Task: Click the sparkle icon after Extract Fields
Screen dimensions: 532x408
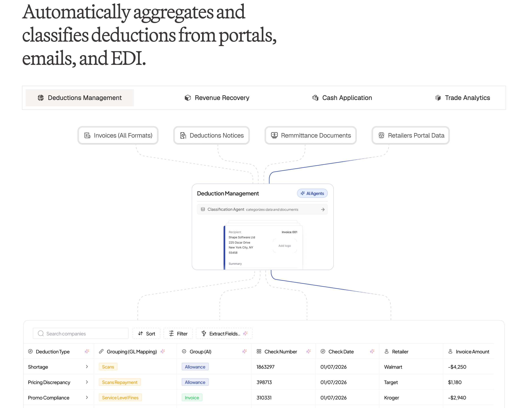Action: 245,333
